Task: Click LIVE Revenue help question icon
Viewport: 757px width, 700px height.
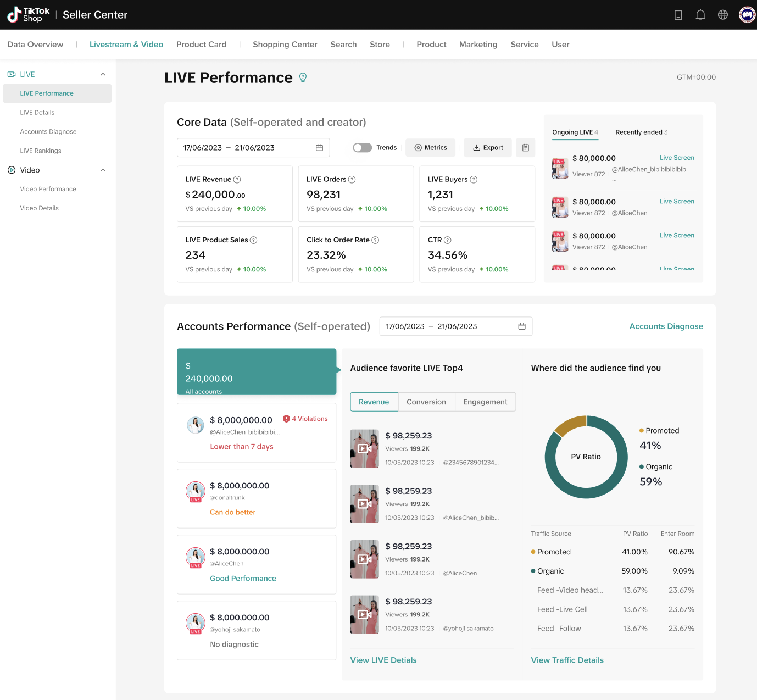Action: pos(237,180)
